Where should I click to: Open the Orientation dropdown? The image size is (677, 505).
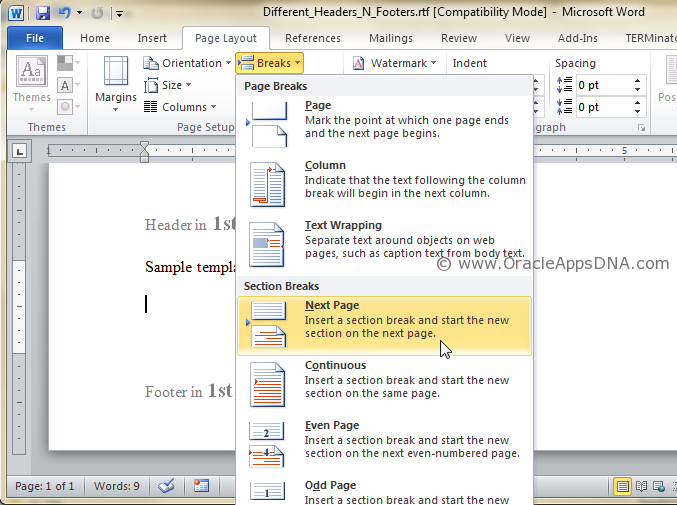tap(187, 63)
